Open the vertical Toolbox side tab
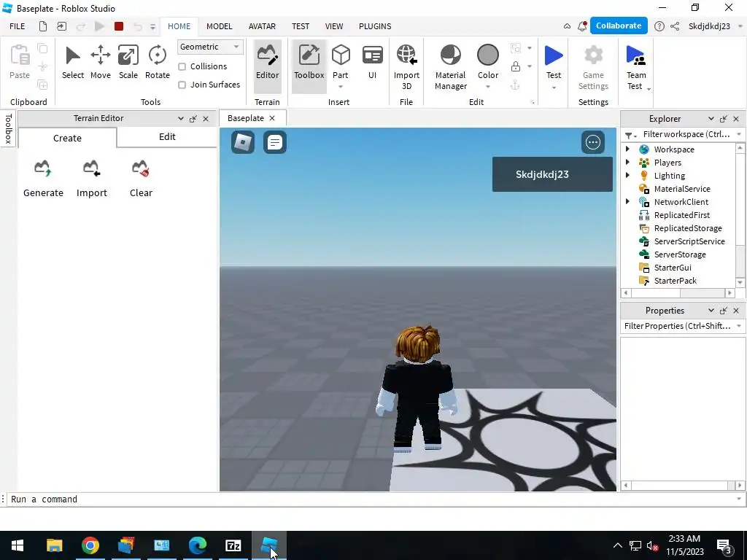Viewport: 747px width, 560px height. pos(8,129)
